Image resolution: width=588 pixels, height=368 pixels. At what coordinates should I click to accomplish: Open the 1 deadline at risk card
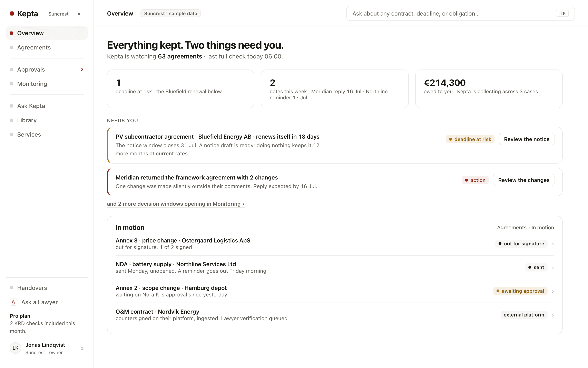180,89
